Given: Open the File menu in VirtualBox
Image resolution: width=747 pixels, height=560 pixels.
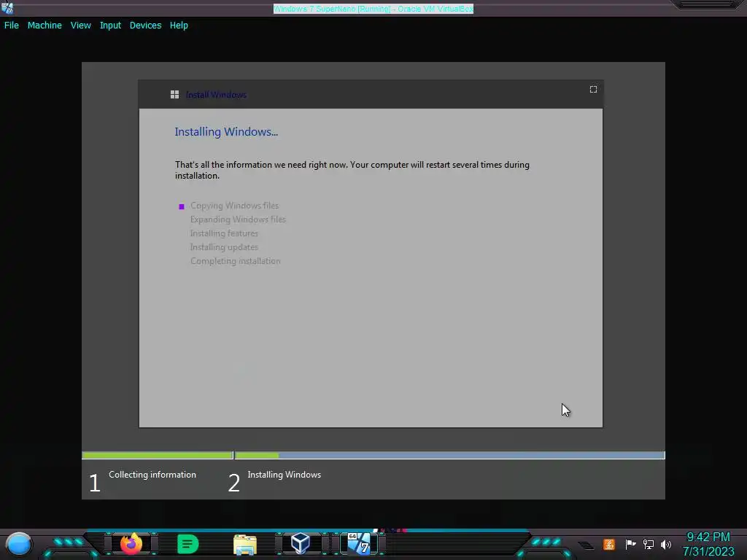Looking at the screenshot, I should coord(12,26).
